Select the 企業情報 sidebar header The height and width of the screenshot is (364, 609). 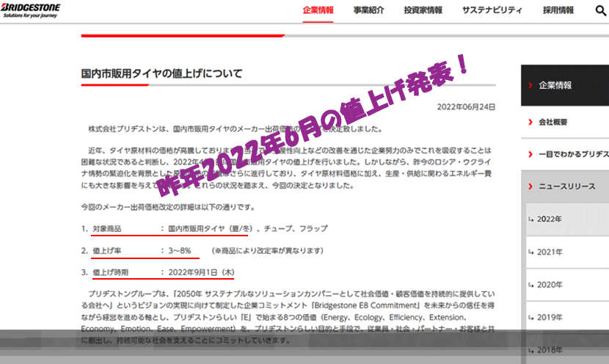[565, 85]
